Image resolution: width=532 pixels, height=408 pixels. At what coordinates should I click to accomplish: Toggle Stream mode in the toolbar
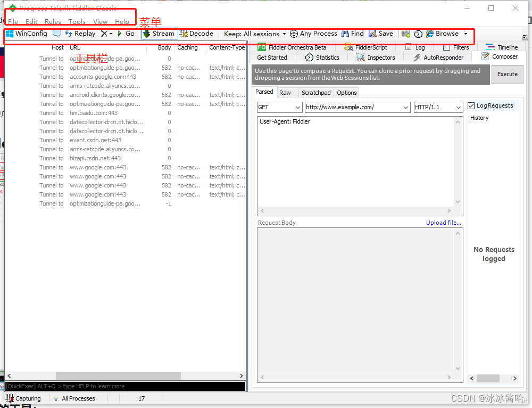[160, 34]
